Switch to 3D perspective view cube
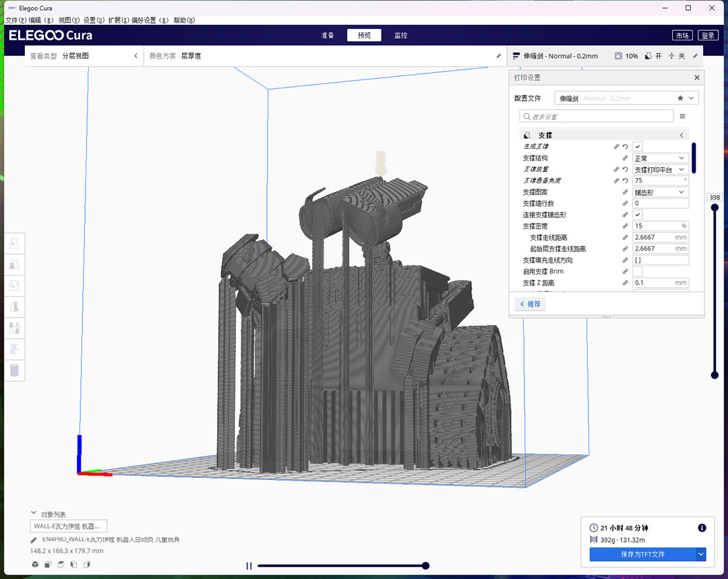 pyautogui.click(x=35, y=565)
